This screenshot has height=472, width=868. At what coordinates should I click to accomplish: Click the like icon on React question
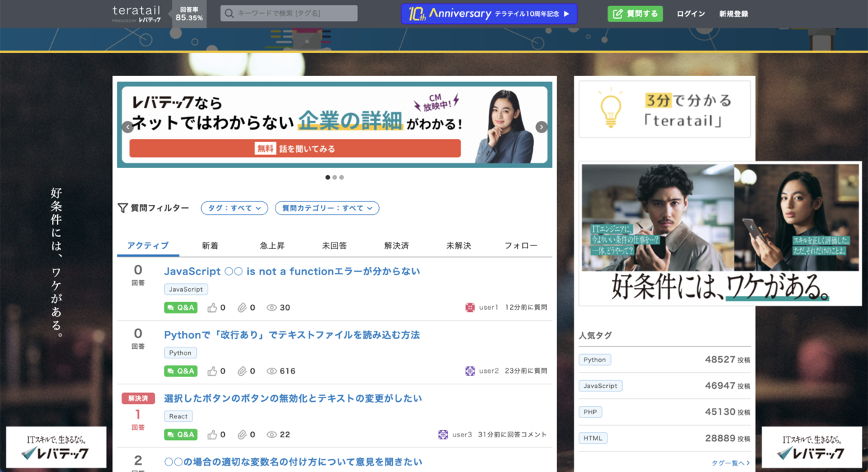tap(213, 435)
